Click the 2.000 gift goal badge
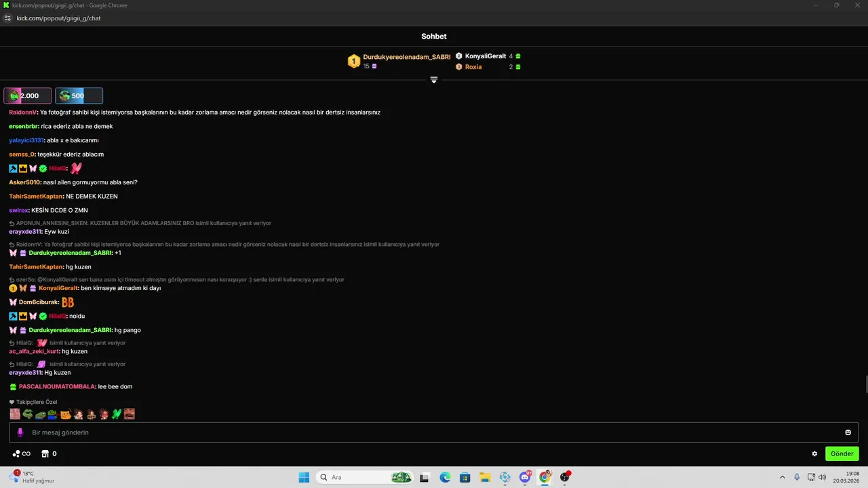Screen dimensions: 868x488 (27, 96)
